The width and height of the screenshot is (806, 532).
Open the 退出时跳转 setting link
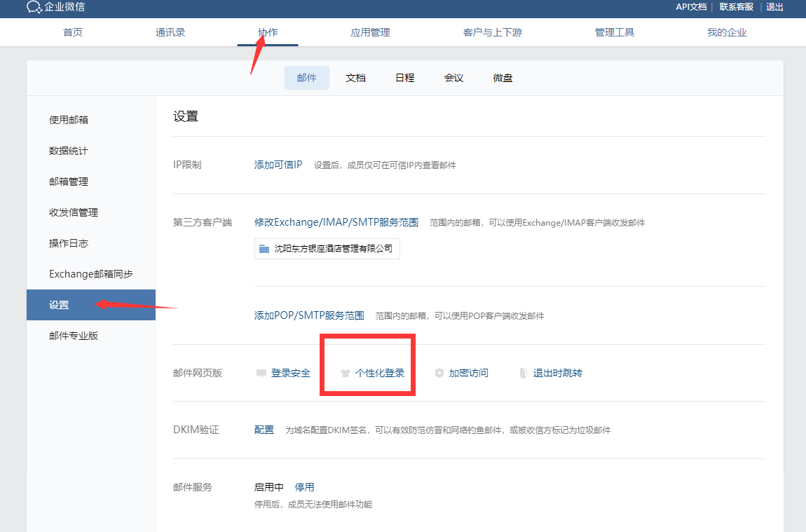coord(558,373)
